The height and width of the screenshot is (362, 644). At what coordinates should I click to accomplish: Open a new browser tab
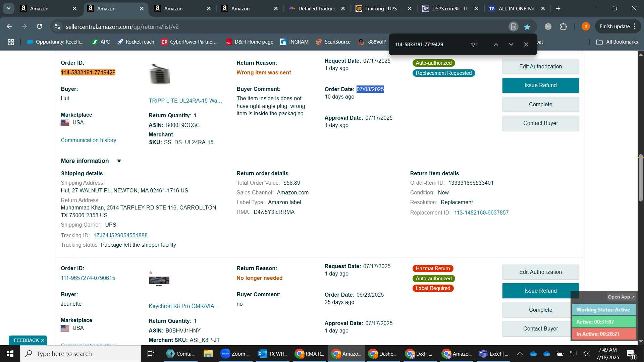[558, 8]
